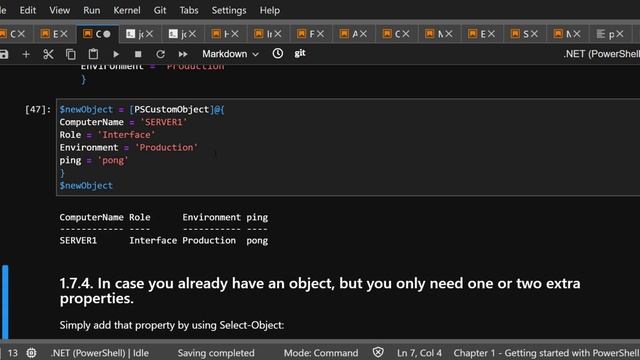640x360 pixels.
Task: Open the Kernel menu
Action: coord(127,10)
